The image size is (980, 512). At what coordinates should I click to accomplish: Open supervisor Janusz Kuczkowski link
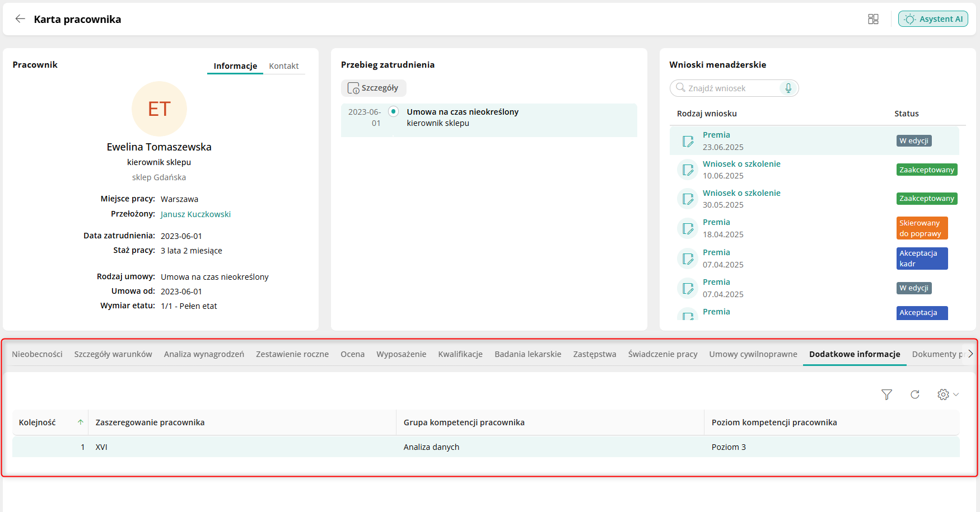pos(195,214)
